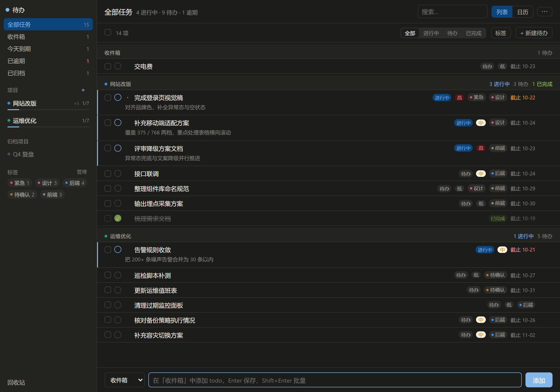
Task: Click the plus icon next to 项目
Action: [x=83, y=90]
